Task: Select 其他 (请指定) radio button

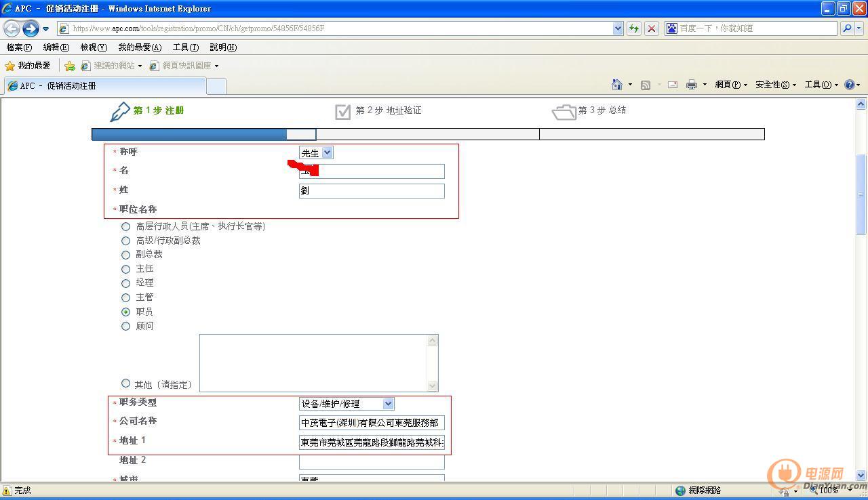Action: tap(125, 383)
